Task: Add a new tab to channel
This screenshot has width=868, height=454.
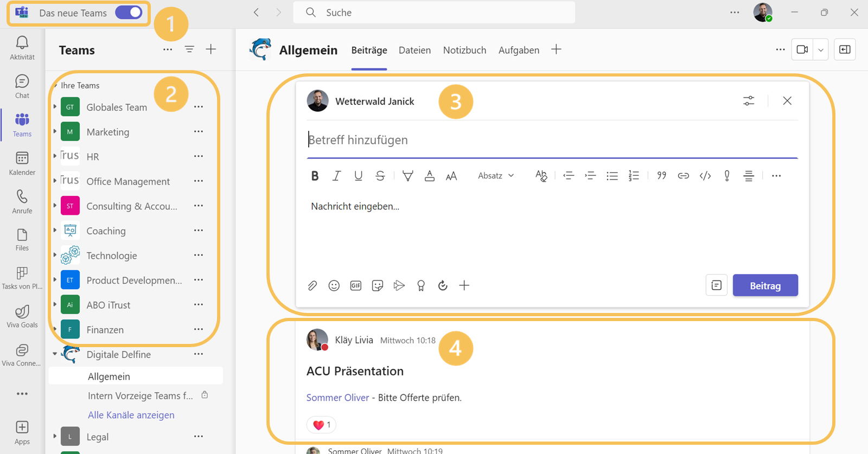Action: point(556,49)
